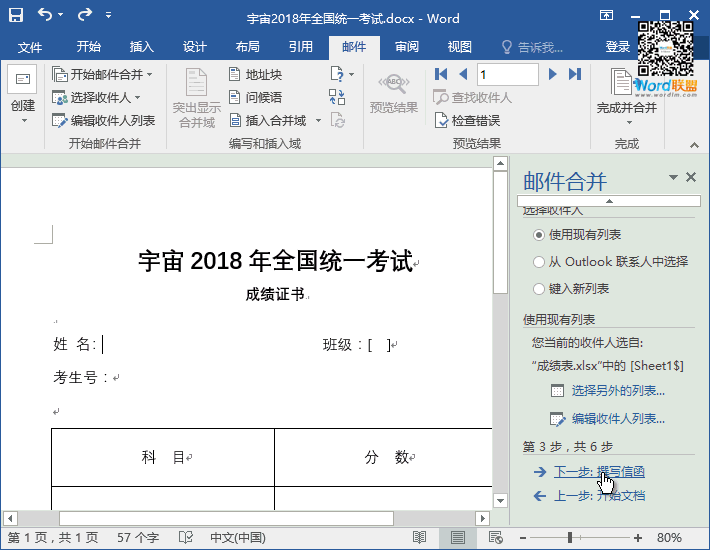Undo the last action
Screen dimensions: 710x550
[45, 15]
